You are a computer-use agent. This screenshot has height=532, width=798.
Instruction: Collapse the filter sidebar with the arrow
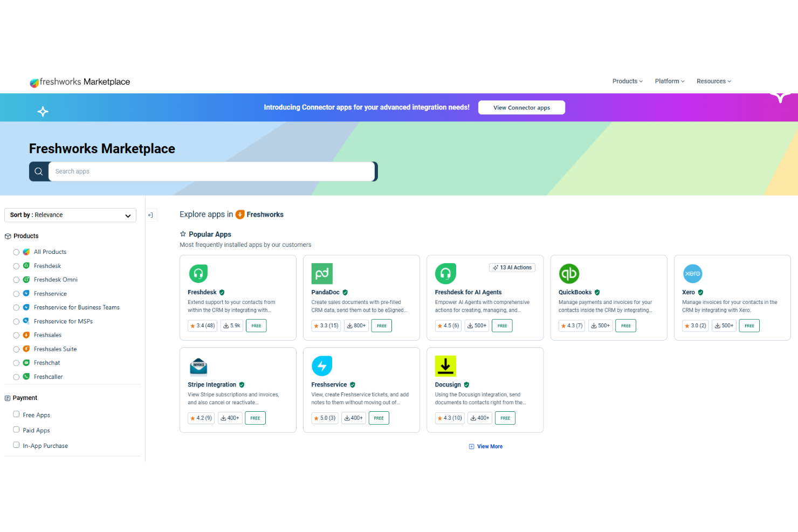coord(151,215)
